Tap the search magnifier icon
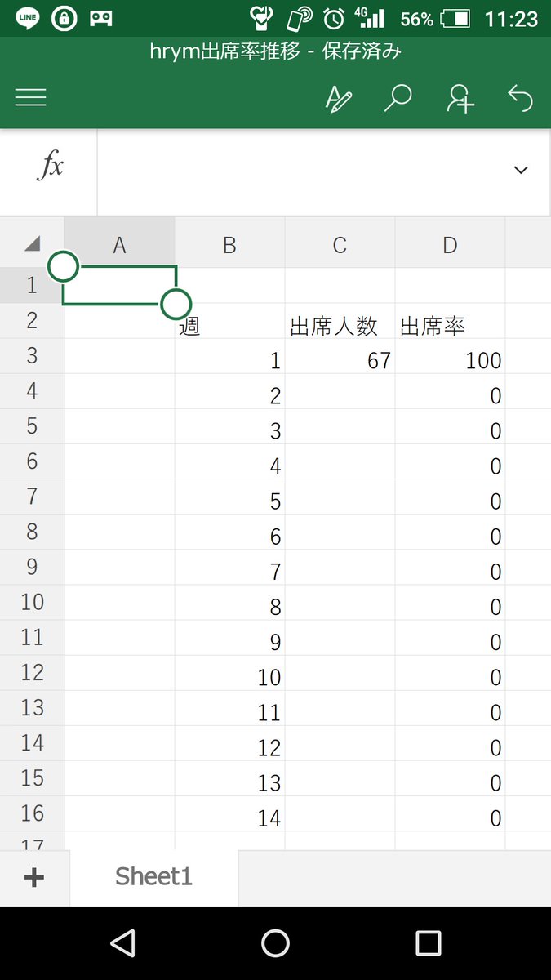The image size is (551, 980). [398, 99]
